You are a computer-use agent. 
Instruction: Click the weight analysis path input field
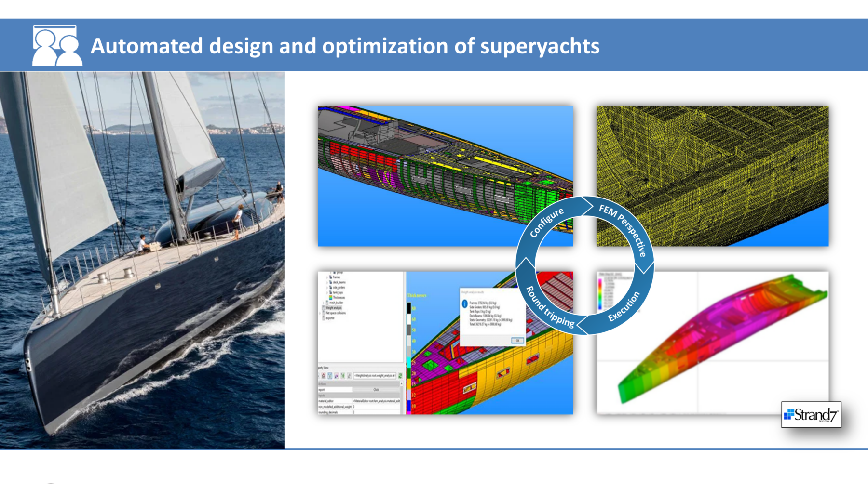pyautogui.click(x=375, y=376)
